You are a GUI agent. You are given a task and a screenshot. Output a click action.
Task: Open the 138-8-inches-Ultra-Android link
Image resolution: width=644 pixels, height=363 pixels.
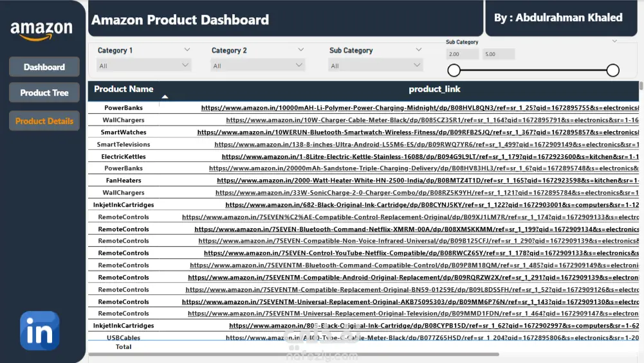click(427, 145)
